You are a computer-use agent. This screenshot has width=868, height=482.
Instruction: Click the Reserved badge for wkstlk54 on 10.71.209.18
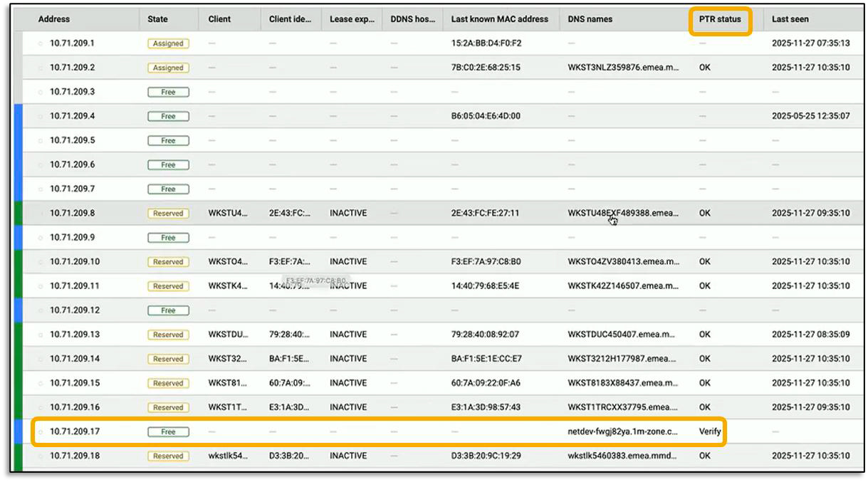[168, 456]
